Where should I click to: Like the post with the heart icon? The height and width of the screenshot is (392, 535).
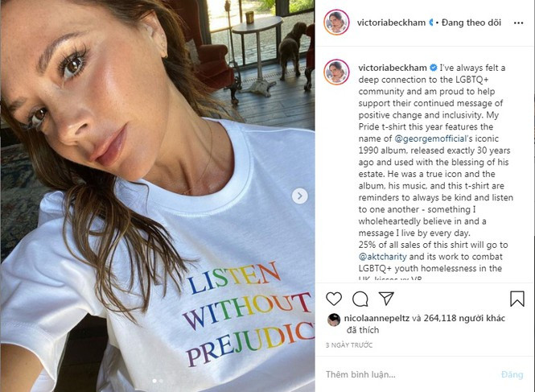pyautogui.click(x=334, y=299)
